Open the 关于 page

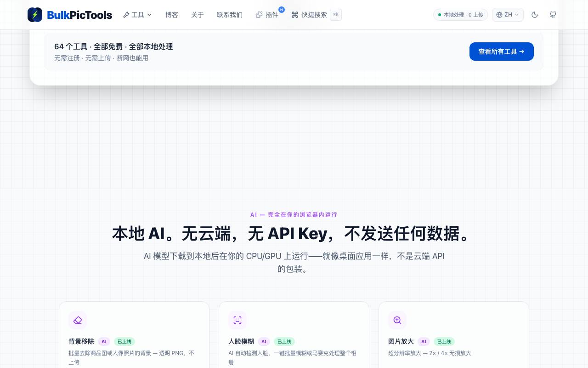pos(198,15)
